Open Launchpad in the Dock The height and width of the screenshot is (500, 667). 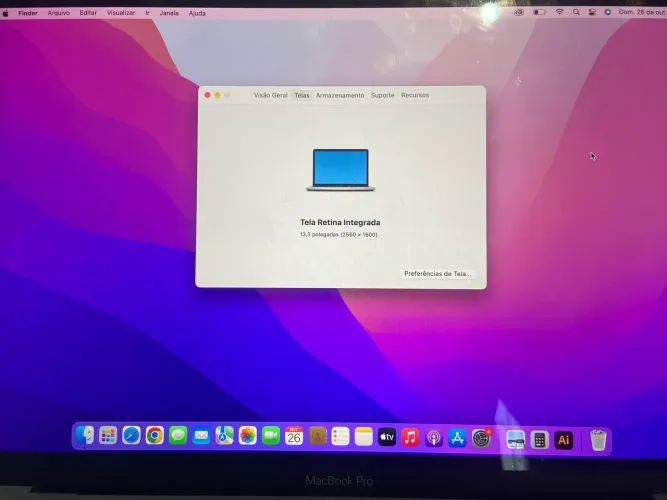108,435
